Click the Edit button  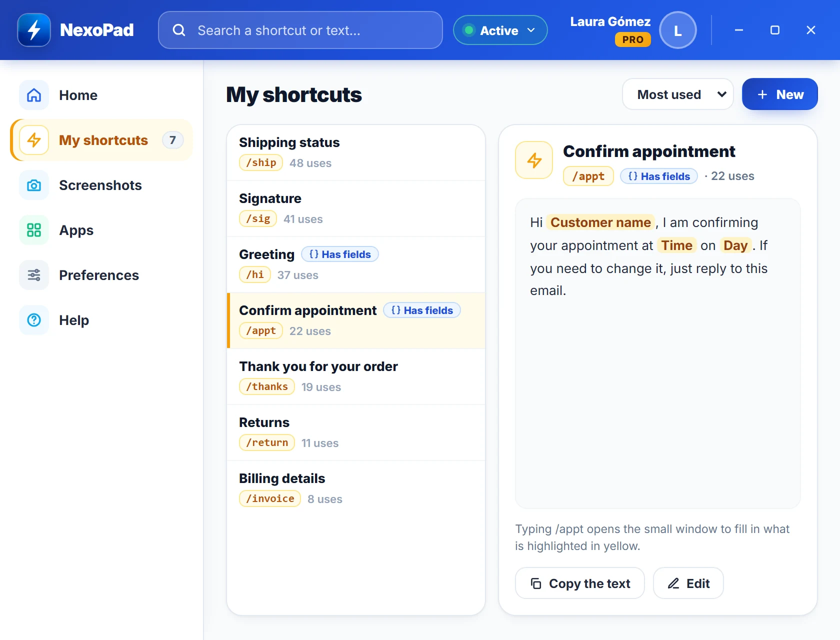688,583
